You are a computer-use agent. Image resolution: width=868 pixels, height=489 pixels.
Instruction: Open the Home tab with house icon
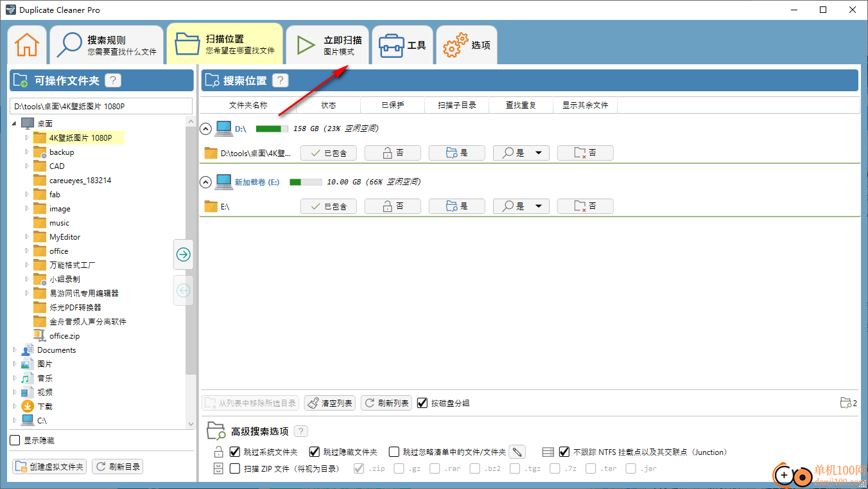pyautogui.click(x=27, y=45)
